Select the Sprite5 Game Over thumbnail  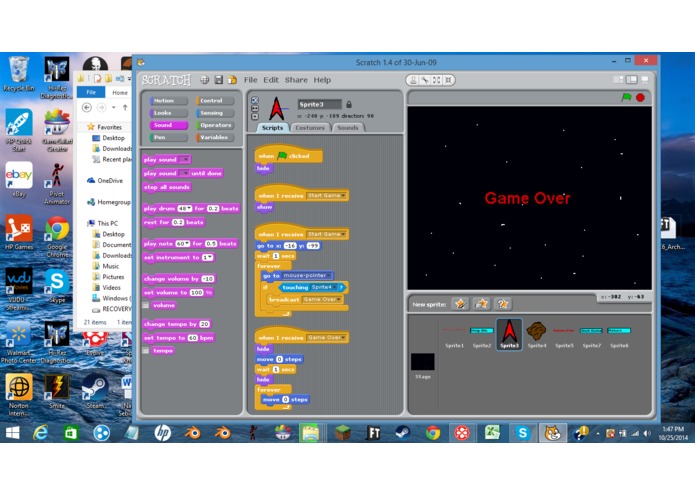(564, 335)
